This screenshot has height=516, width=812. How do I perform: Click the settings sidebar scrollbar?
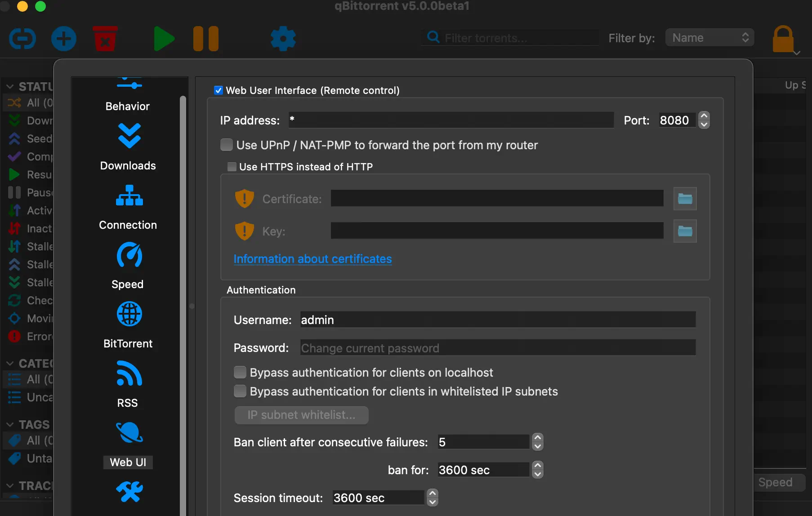(x=183, y=306)
